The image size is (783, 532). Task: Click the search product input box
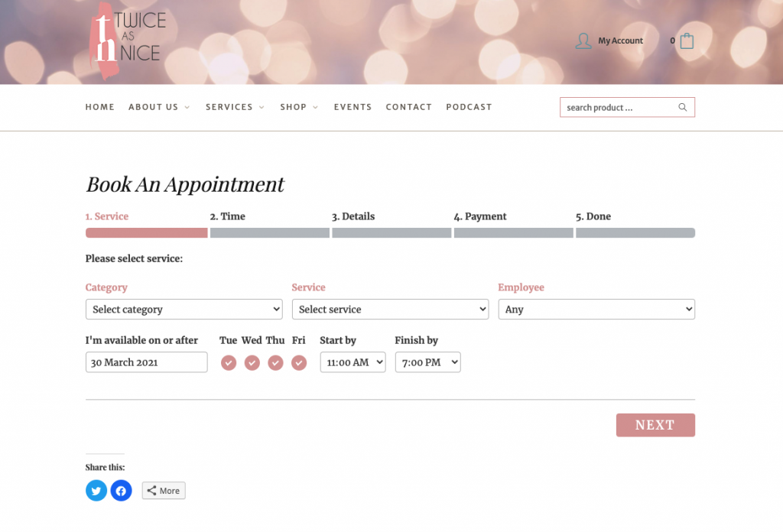pos(618,108)
